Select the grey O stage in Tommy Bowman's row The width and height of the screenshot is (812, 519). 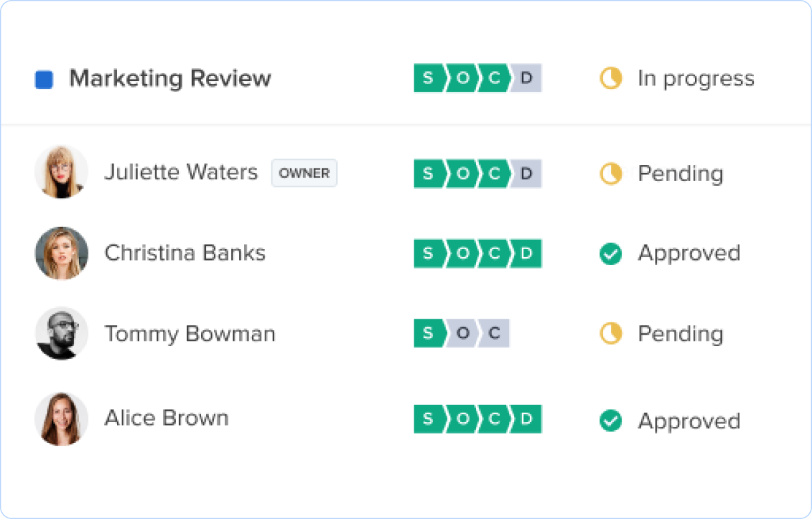point(462,333)
